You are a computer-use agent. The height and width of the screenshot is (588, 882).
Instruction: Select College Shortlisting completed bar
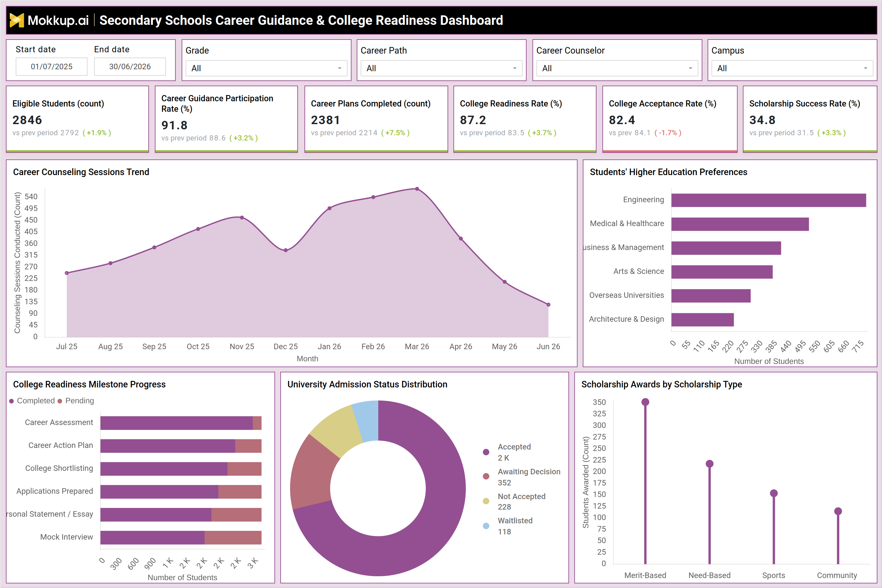pyautogui.click(x=164, y=469)
